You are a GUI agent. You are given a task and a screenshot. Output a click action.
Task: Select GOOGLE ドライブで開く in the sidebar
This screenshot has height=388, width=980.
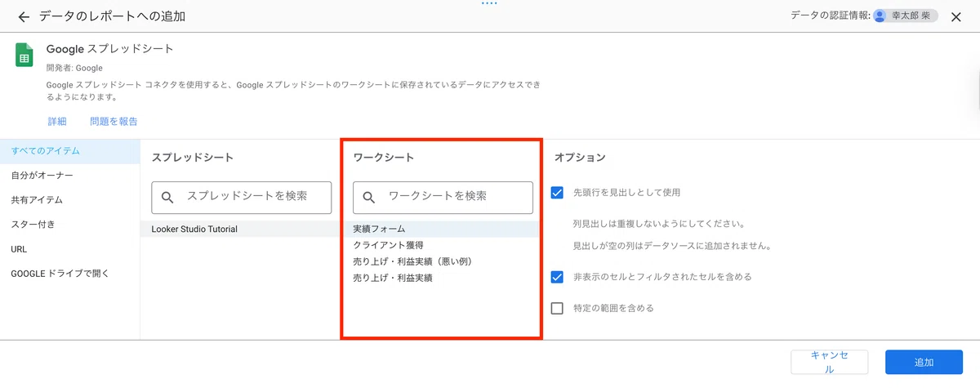pyautogui.click(x=70, y=274)
